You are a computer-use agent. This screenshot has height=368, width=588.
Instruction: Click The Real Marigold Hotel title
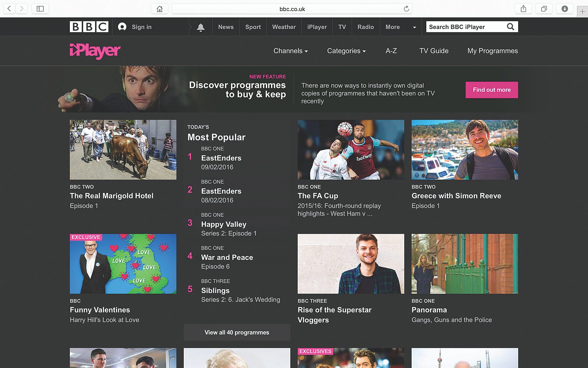112,196
